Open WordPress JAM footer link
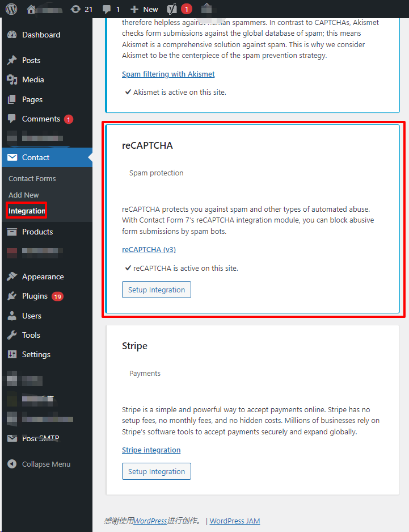 coord(235,521)
